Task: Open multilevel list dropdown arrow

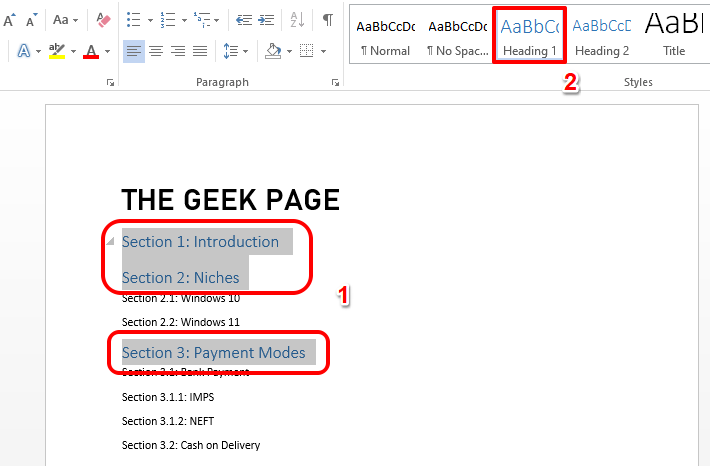Action: (217, 21)
